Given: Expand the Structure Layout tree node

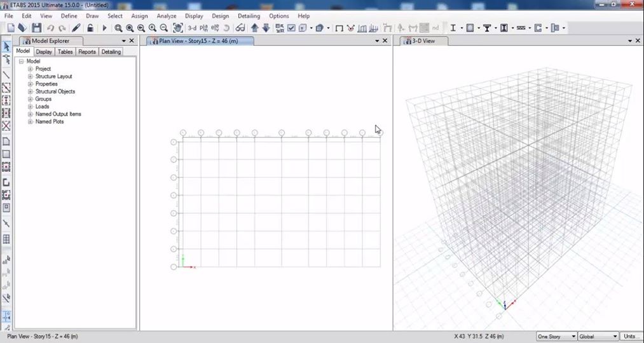Looking at the screenshot, I should tap(30, 76).
